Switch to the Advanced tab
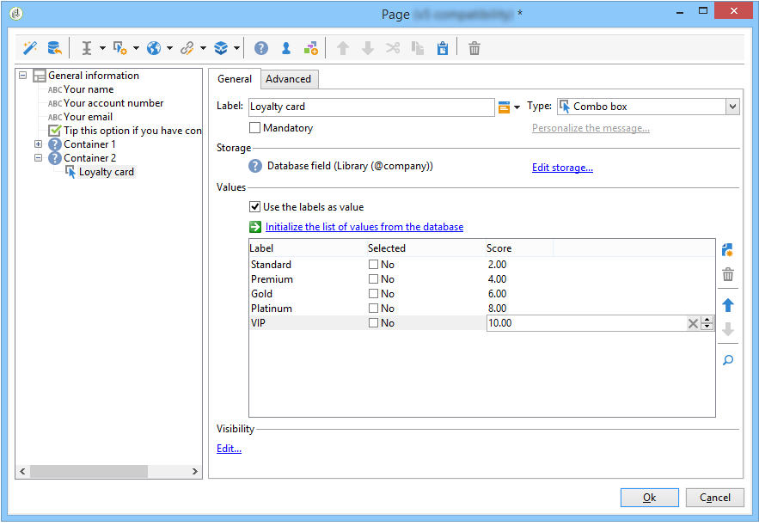Viewport: 759px width, 532px height. tap(288, 79)
